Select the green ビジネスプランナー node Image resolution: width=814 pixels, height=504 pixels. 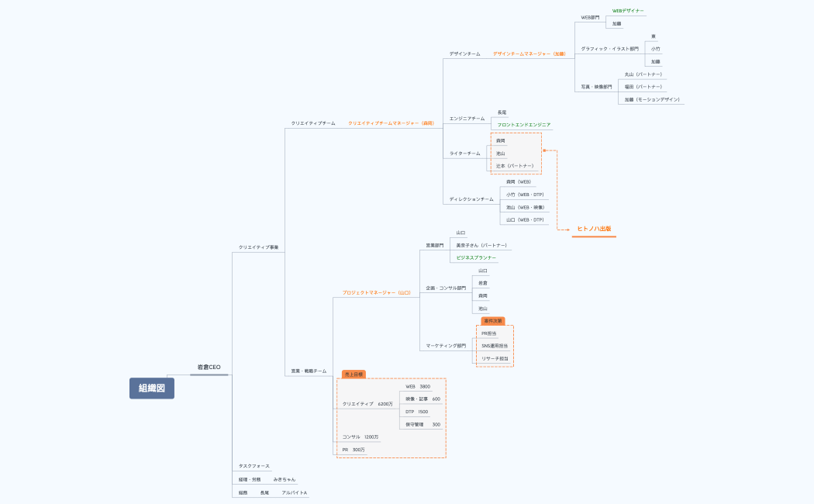point(475,257)
